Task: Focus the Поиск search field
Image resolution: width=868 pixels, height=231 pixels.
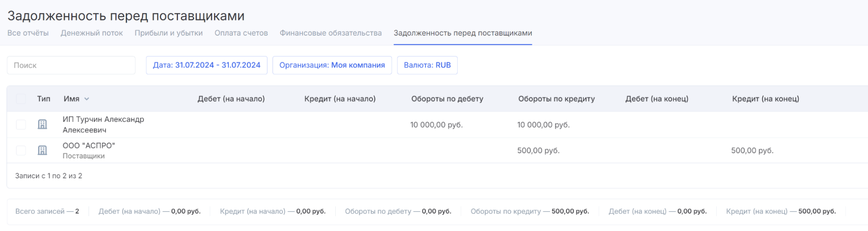Action: click(x=71, y=65)
